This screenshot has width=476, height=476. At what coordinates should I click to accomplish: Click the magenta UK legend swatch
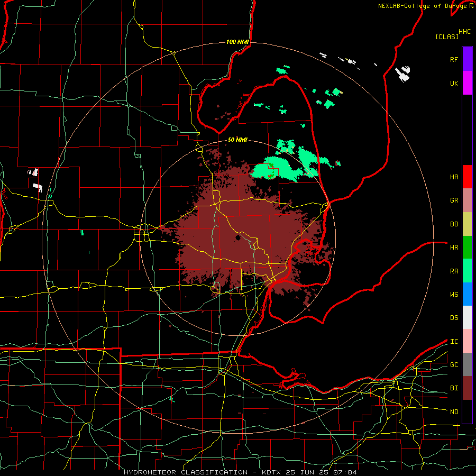[x=467, y=83]
